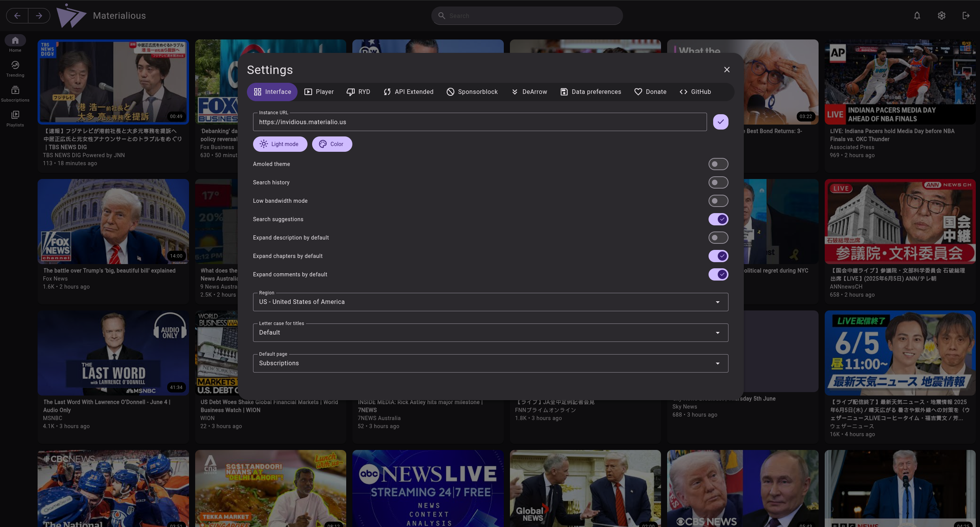Click the Materialious logo
The height and width of the screenshot is (527, 980).
(x=71, y=16)
